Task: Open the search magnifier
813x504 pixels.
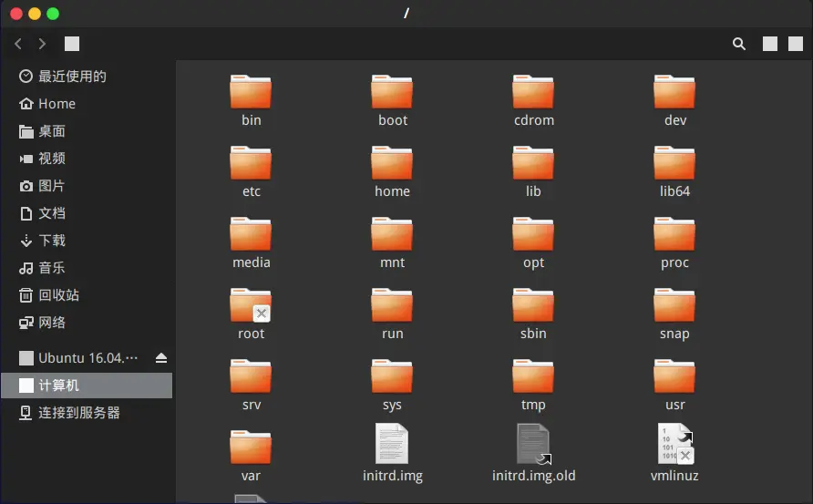Action: 739,44
